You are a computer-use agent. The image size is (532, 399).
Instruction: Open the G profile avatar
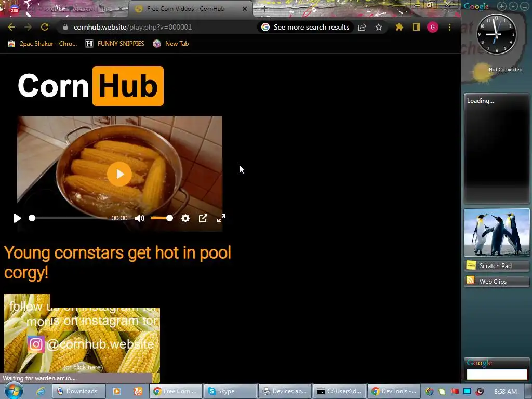[x=433, y=27]
